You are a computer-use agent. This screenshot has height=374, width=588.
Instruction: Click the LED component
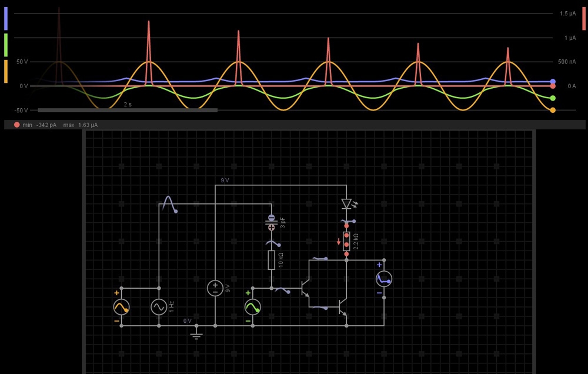click(346, 203)
